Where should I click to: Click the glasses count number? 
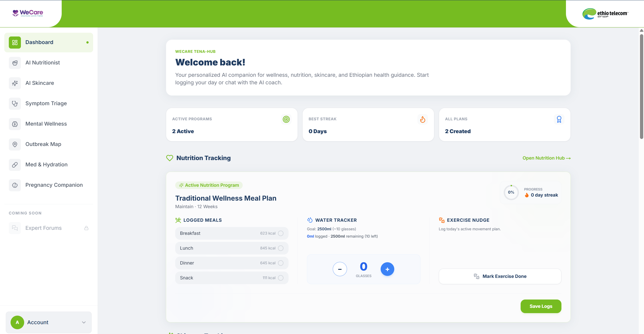pyautogui.click(x=364, y=267)
